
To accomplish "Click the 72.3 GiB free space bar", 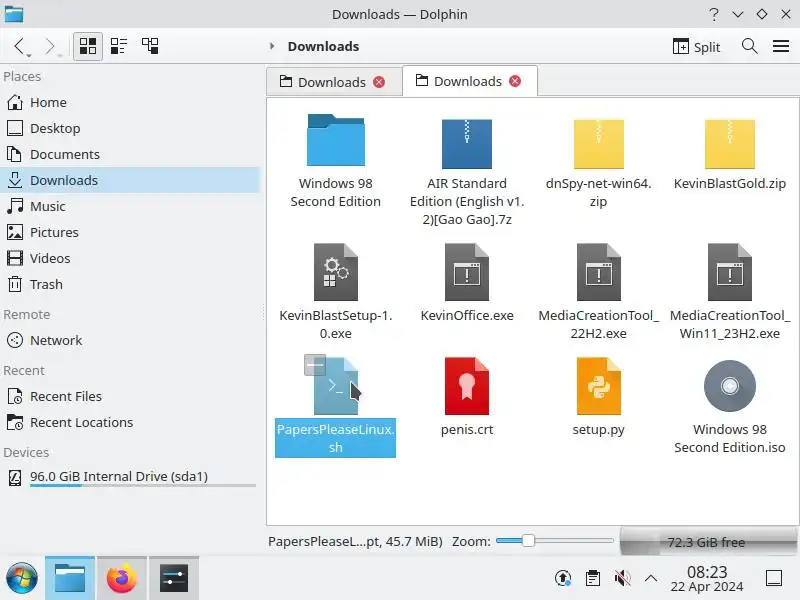I will coord(708,541).
